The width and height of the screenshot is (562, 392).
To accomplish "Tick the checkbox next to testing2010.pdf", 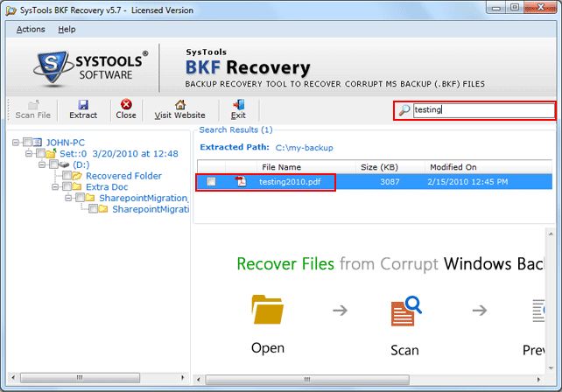I will click(x=212, y=181).
